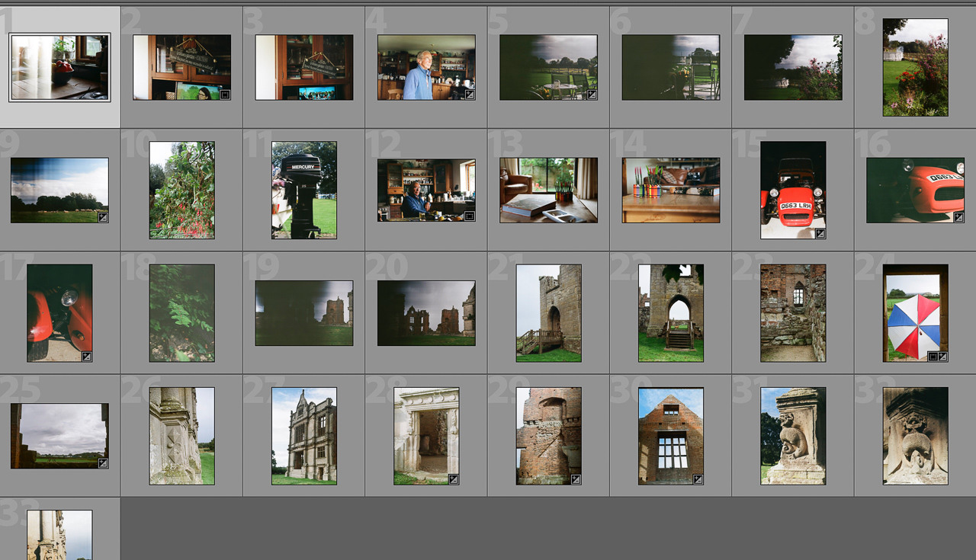Select the red fuchsia flowers thumbnail 10
This screenshot has width=976, height=560.
point(181,190)
